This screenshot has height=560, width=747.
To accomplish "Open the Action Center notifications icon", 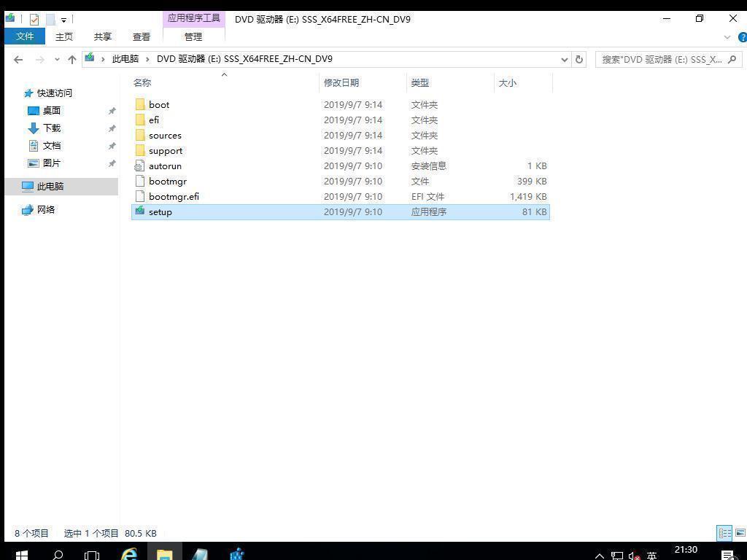I will pyautogui.click(x=729, y=555).
